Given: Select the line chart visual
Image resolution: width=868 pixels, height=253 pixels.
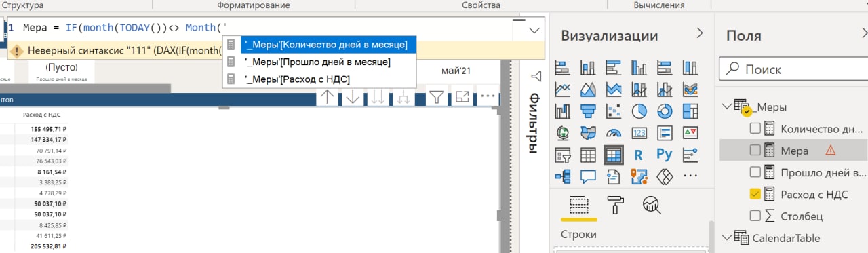Looking at the screenshot, I should click(563, 90).
